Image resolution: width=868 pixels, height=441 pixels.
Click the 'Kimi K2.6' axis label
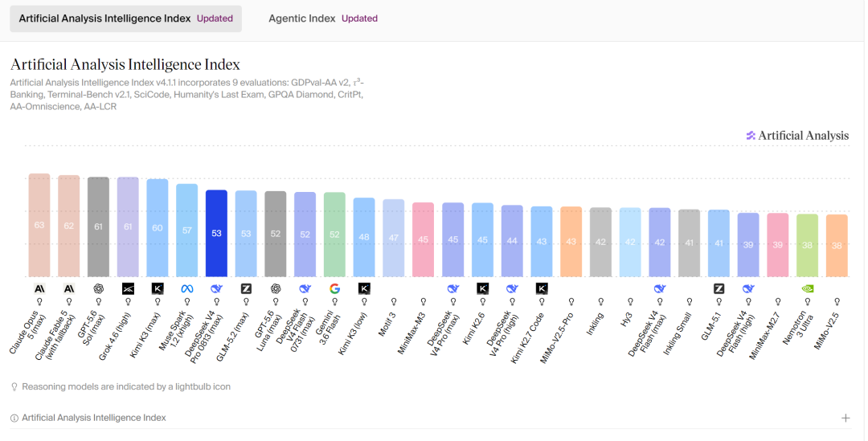475,329
